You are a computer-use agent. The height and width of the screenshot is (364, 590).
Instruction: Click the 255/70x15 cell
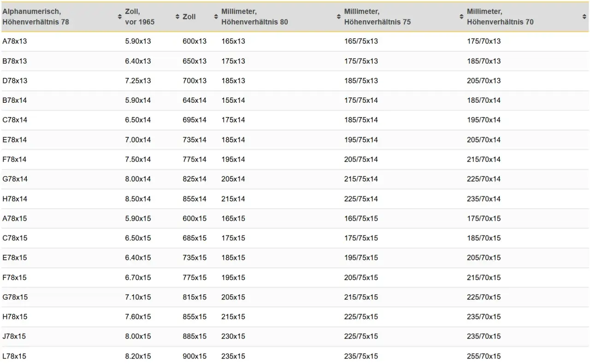pos(484,356)
